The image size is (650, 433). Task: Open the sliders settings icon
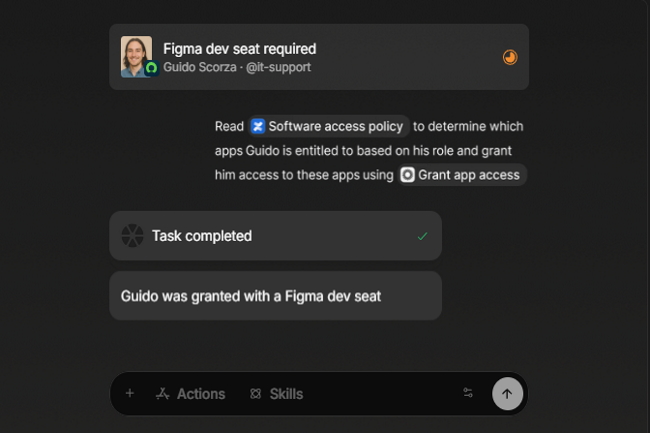tap(468, 393)
